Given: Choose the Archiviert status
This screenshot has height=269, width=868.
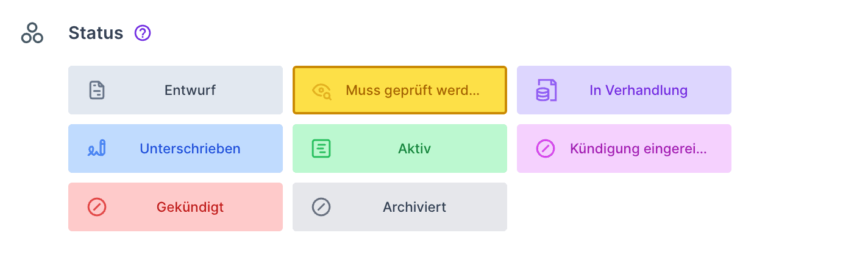Looking at the screenshot, I should 400,207.
